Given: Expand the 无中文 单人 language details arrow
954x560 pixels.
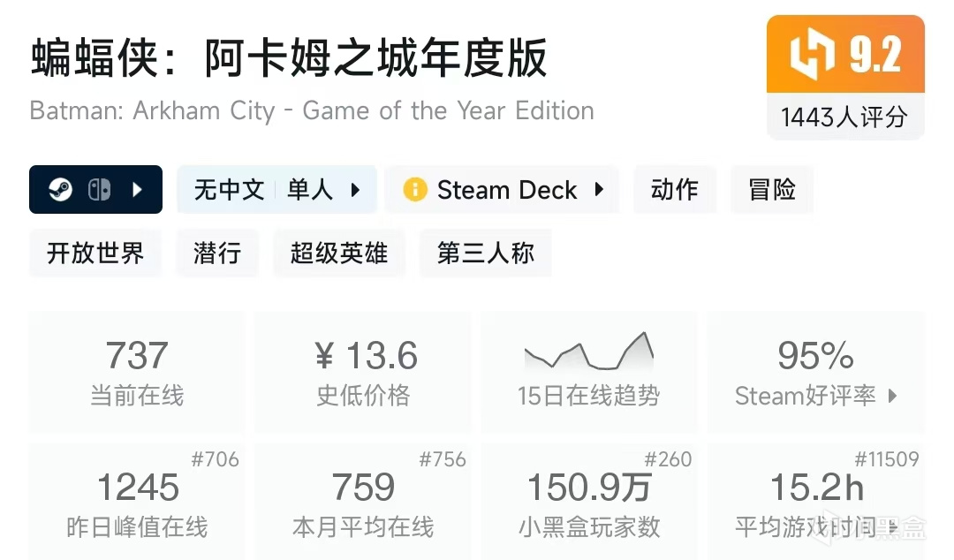Looking at the screenshot, I should click(356, 190).
